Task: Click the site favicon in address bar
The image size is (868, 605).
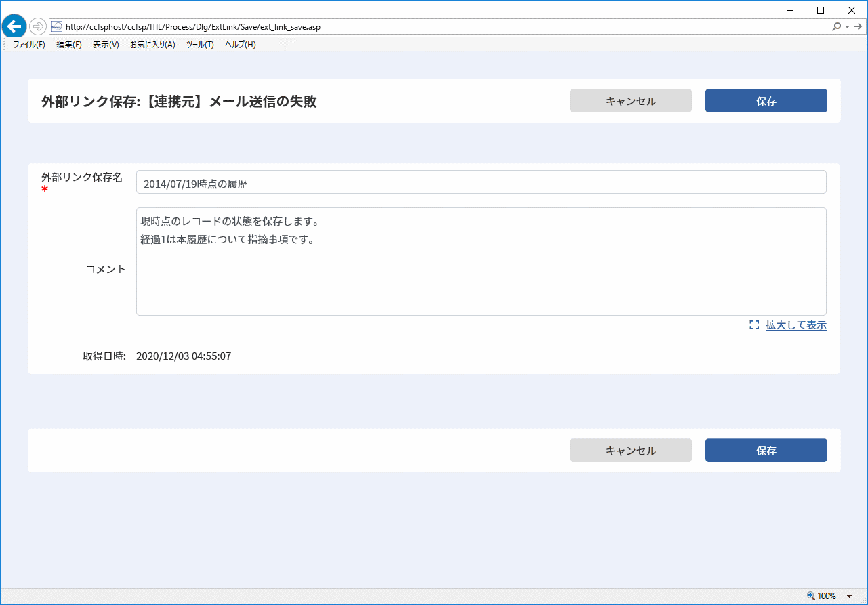Action: pyautogui.click(x=57, y=26)
